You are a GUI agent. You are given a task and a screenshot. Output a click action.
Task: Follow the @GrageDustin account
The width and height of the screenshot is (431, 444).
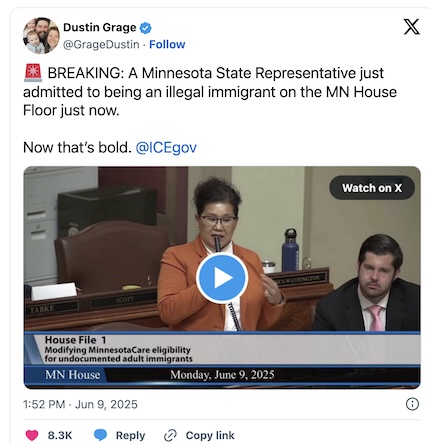coord(167,44)
